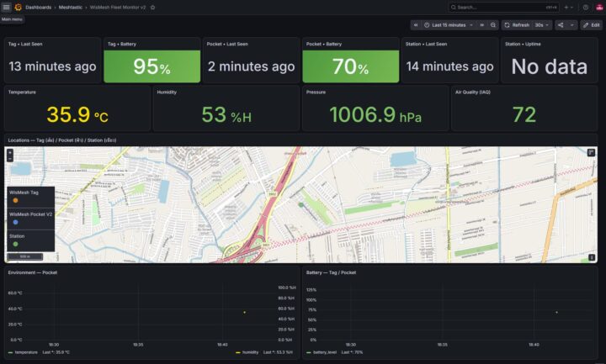Click the Environment — Pocket panel title
This screenshot has height=364, width=606.
pyautogui.click(x=33, y=272)
